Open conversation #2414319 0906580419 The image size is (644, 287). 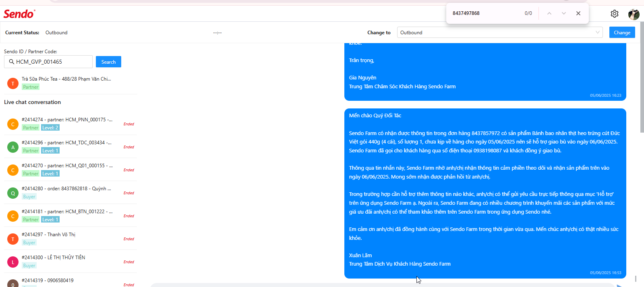pyautogui.click(x=70, y=281)
